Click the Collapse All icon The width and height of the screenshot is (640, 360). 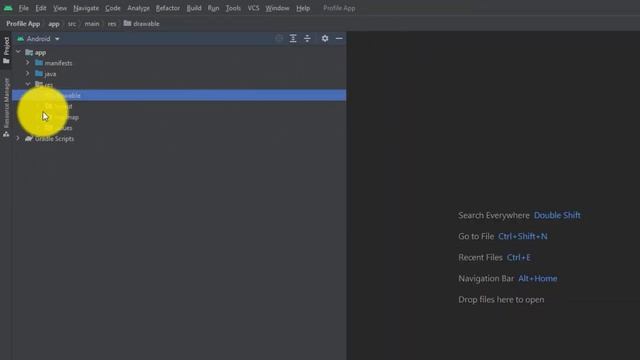(x=307, y=38)
